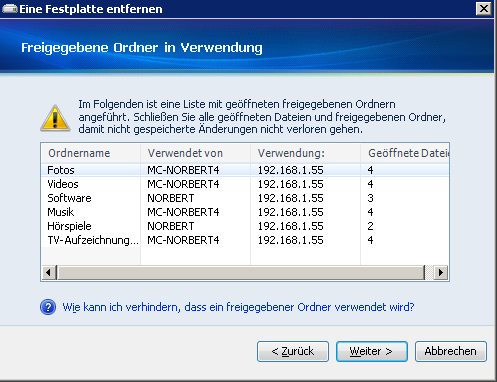Select the Musik folder row
497x382 pixels.
(x=245, y=212)
